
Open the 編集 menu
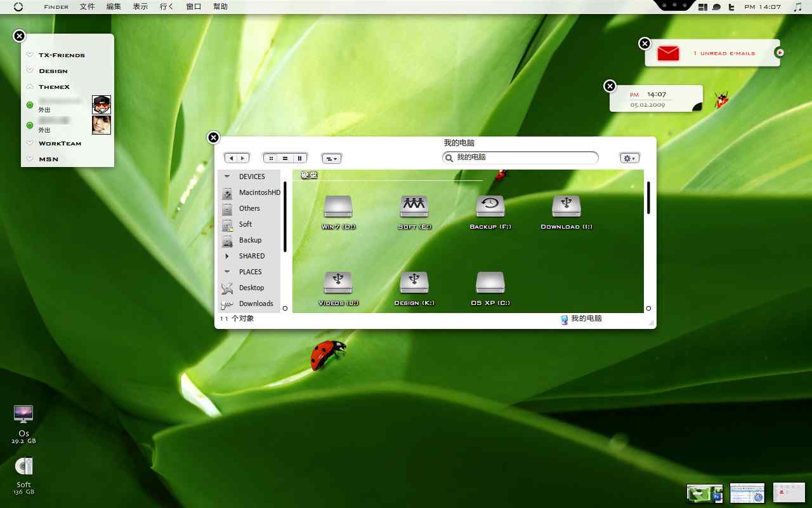coord(114,7)
